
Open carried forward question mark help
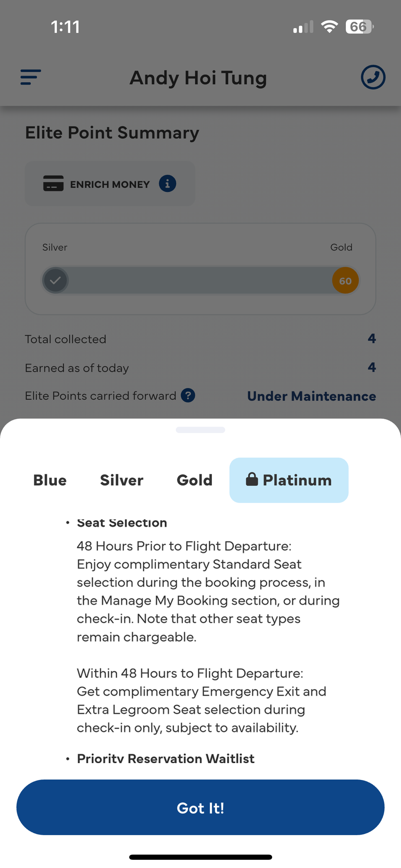pyautogui.click(x=188, y=395)
